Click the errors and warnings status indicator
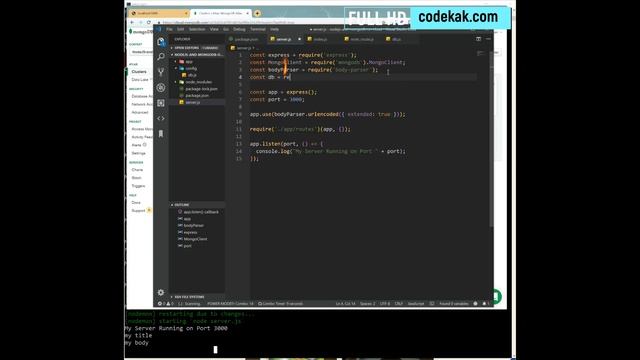 pyautogui.click(x=166, y=304)
